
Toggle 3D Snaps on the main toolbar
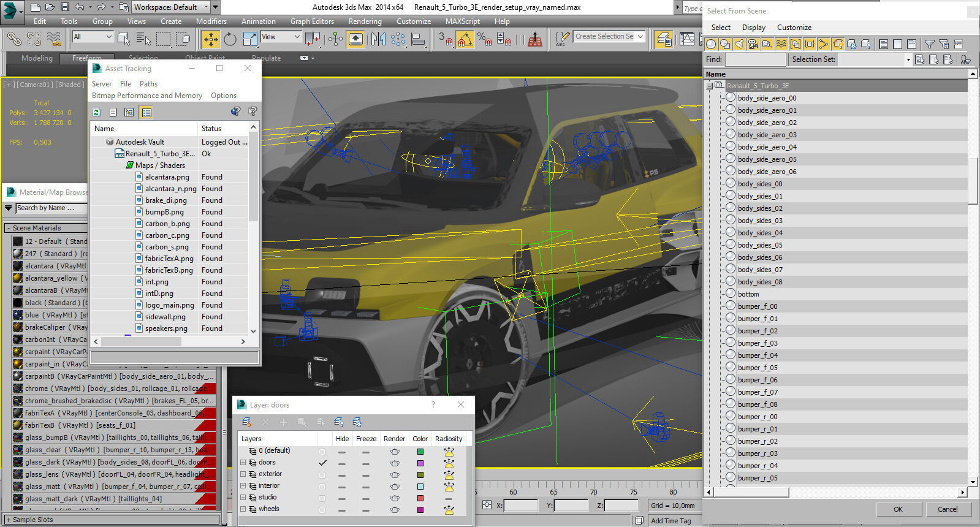click(x=446, y=39)
